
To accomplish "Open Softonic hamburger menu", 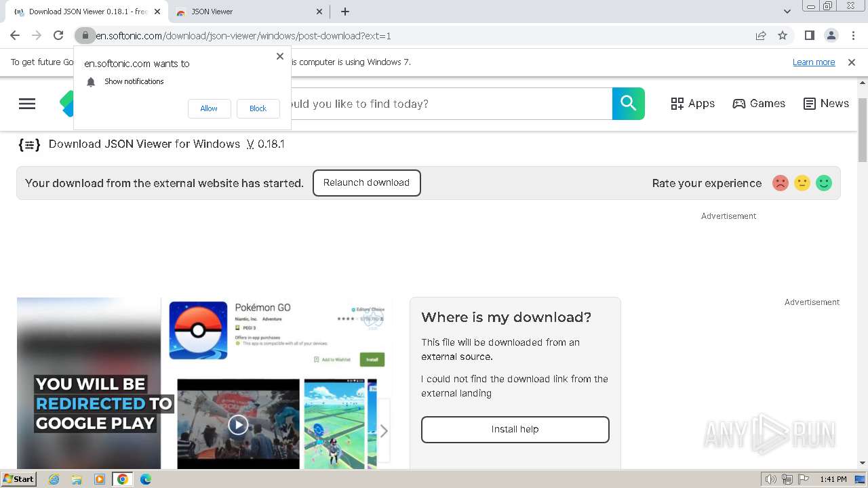I will coord(27,104).
